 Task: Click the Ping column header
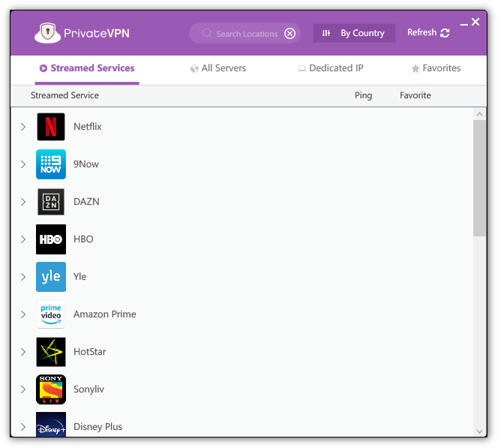point(363,95)
